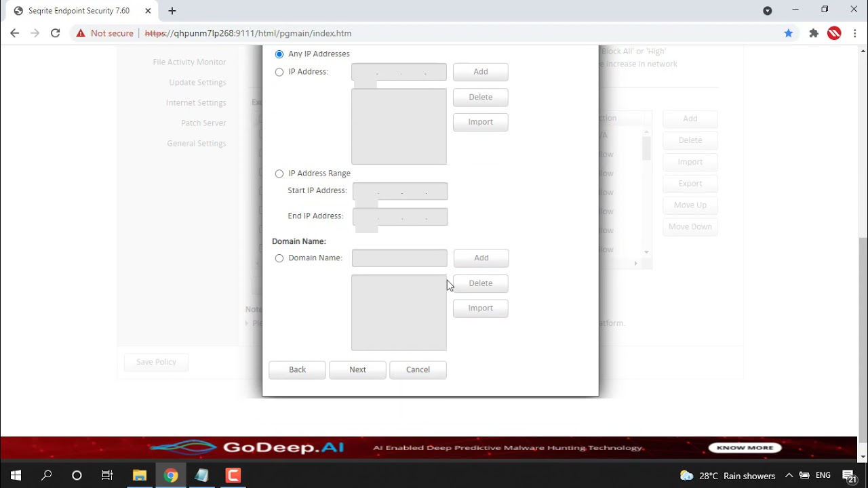Click Move Down button in background page
The width and height of the screenshot is (868, 488).
[690, 227]
